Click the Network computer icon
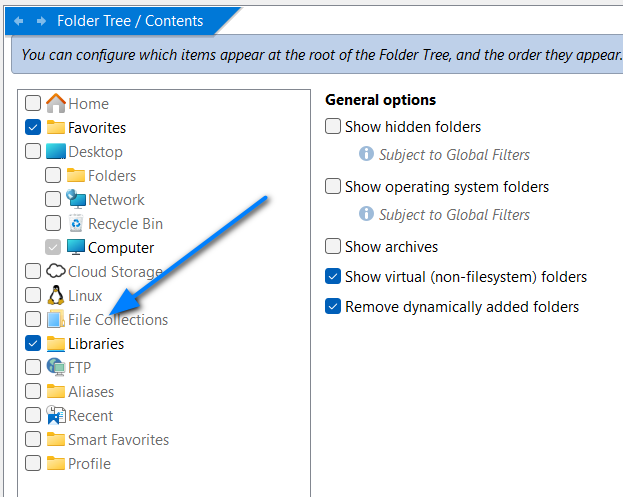The height and width of the screenshot is (497, 623). pos(75,199)
